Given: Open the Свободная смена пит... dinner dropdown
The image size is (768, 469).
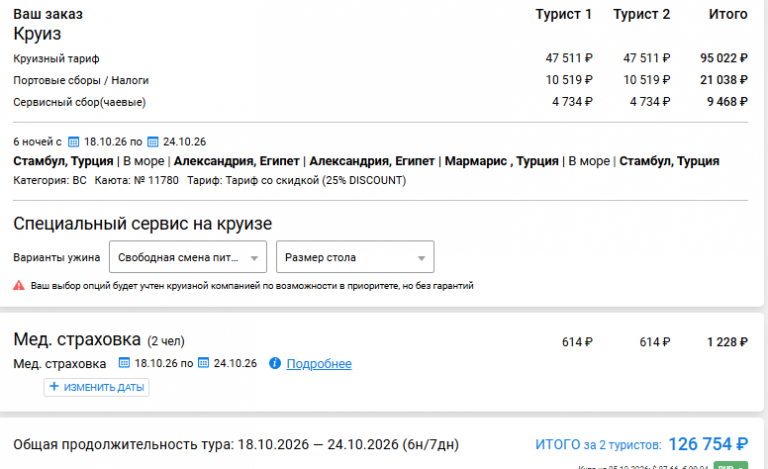Looking at the screenshot, I should coord(188,257).
